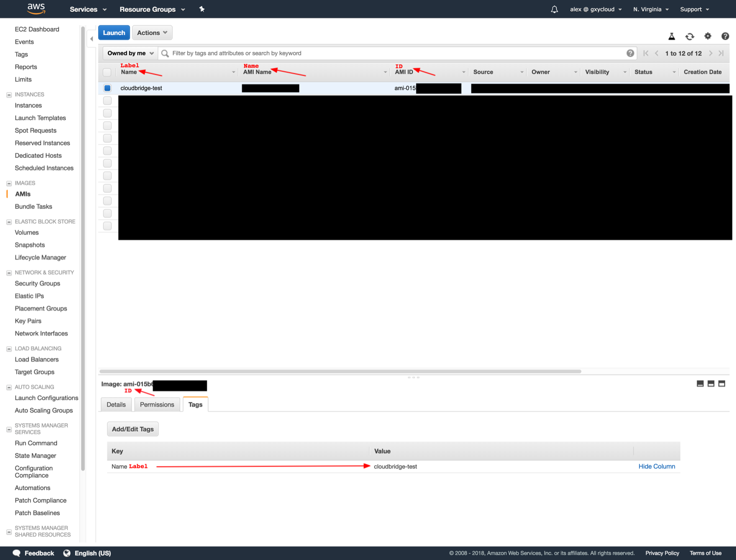Open the Privacy Policy link
The width and height of the screenshot is (736, 560).
point(662,553)
